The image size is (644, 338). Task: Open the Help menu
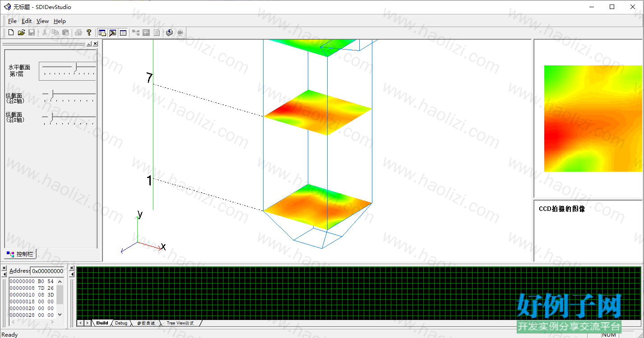[60, 21]
